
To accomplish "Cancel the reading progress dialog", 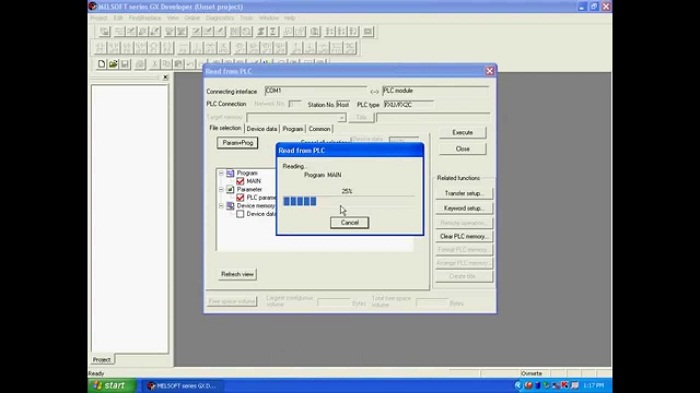I will point(350,222).
